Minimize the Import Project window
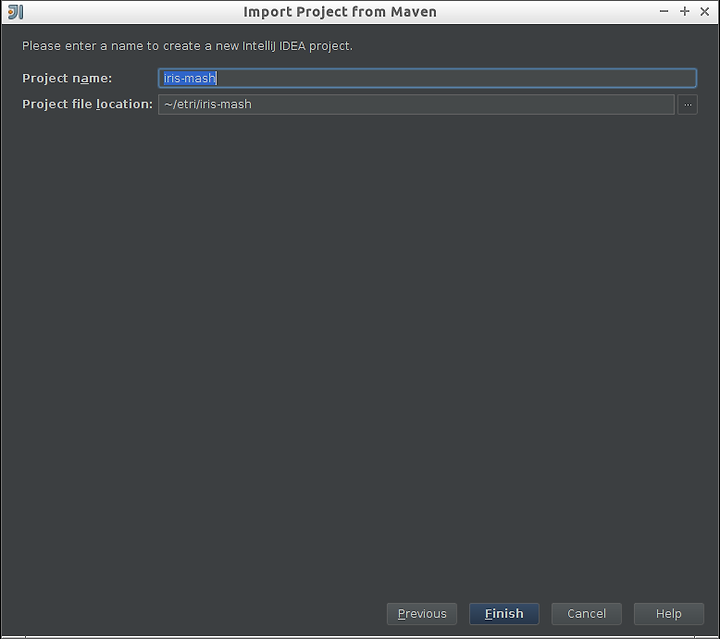This screenshot has width=720, height=639. click(664, 11)
